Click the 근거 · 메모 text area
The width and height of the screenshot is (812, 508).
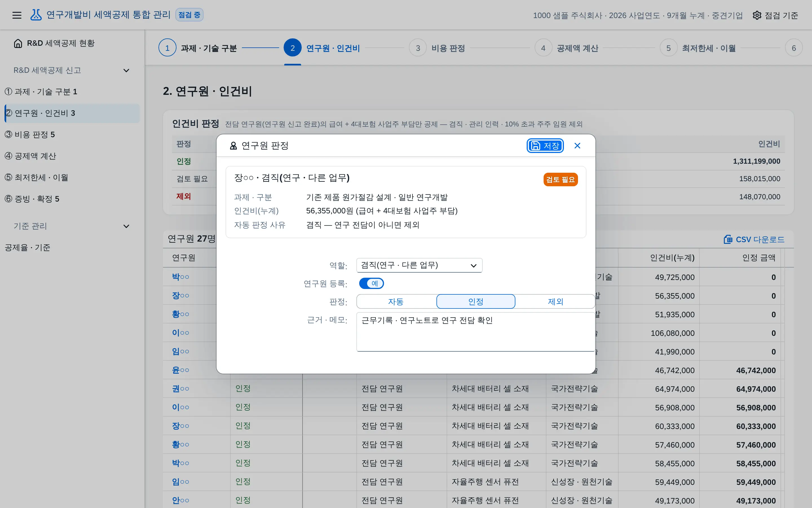tap(475, 332)
